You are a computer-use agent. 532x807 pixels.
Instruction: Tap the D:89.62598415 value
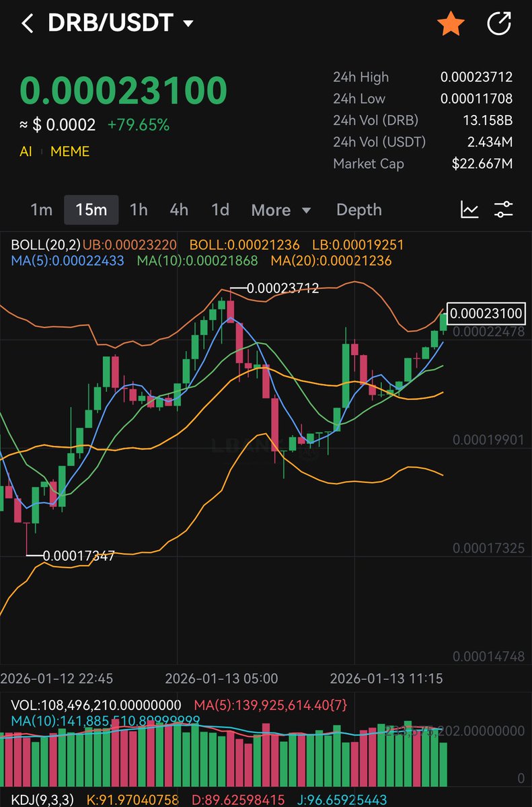tap(238, 800)
